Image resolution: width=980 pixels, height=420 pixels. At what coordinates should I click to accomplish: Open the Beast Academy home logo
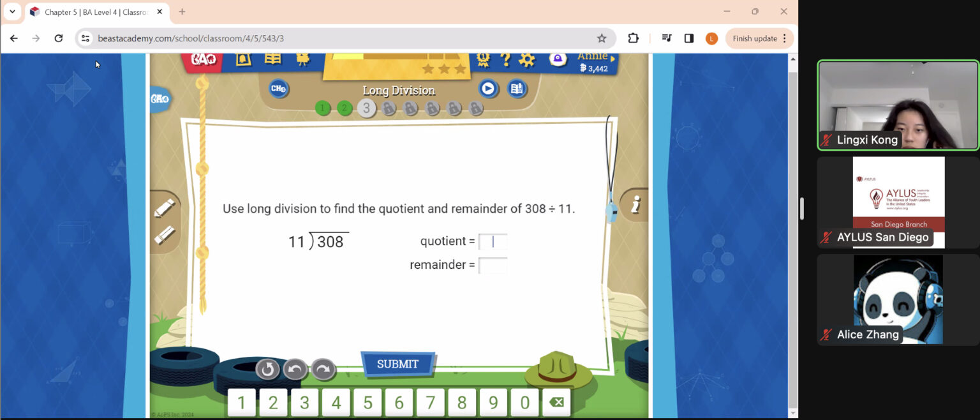click(x=204, y=59)
